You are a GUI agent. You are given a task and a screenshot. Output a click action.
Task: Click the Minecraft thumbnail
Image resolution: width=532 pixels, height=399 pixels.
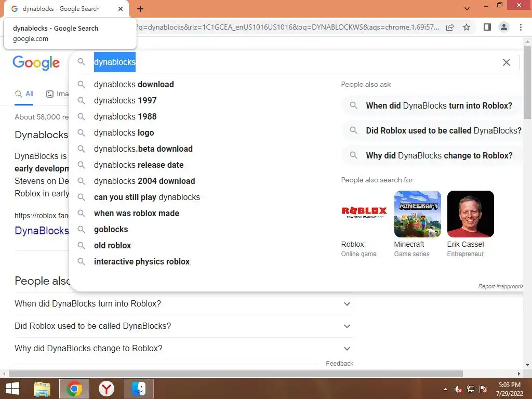[417, 214]
